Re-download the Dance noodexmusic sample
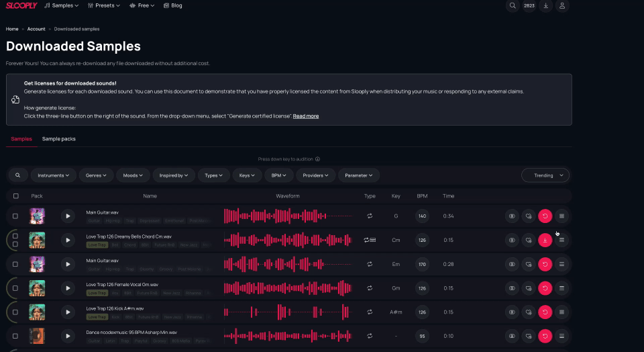644x352 pixels. [545, 336]
